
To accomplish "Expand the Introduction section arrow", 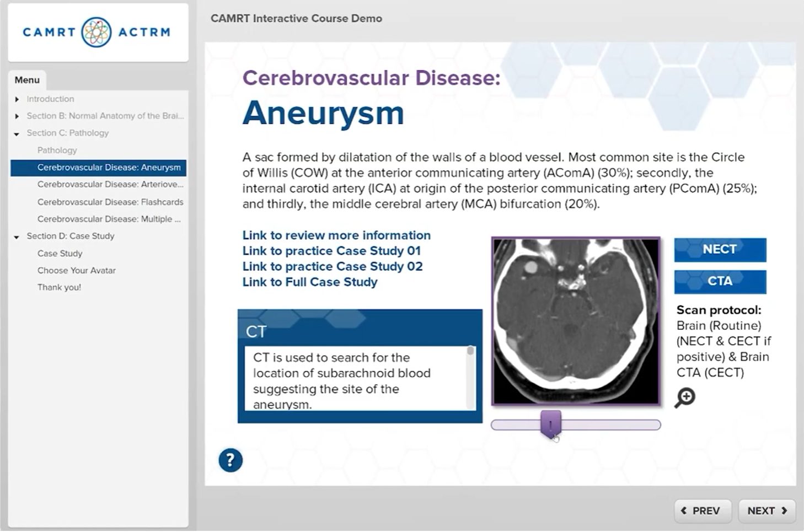I will 17,99.
